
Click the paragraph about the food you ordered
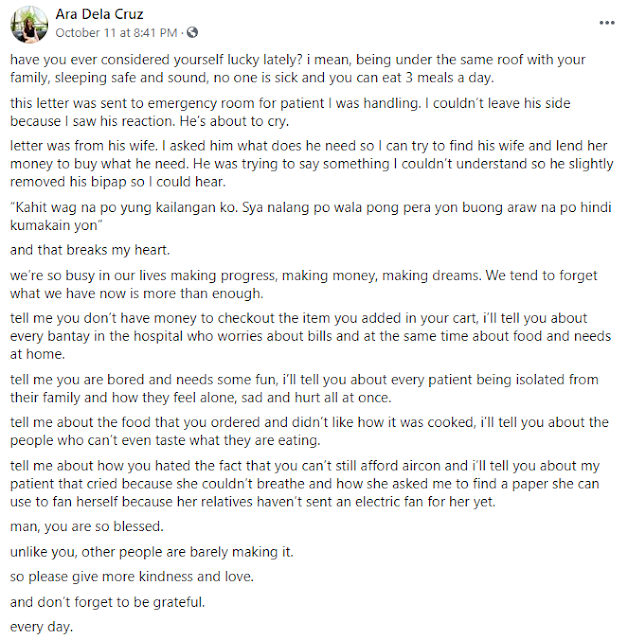click(x=300, y=432)
